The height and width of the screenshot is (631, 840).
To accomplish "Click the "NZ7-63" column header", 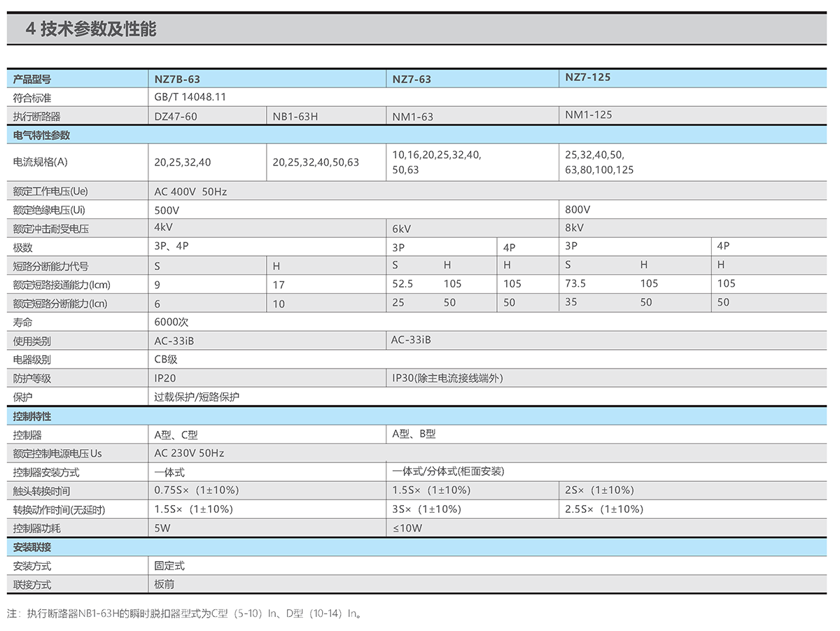I will 412,79.
